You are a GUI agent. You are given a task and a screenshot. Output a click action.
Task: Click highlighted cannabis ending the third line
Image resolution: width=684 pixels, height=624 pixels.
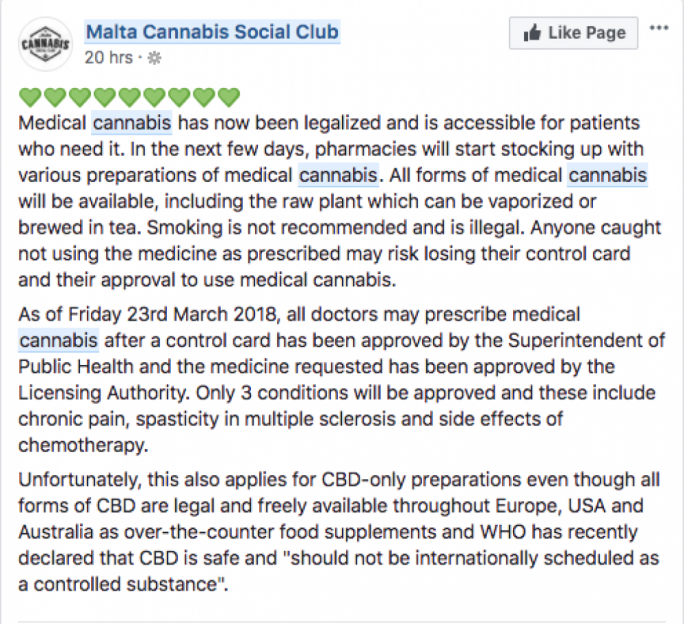coord(607,175)
